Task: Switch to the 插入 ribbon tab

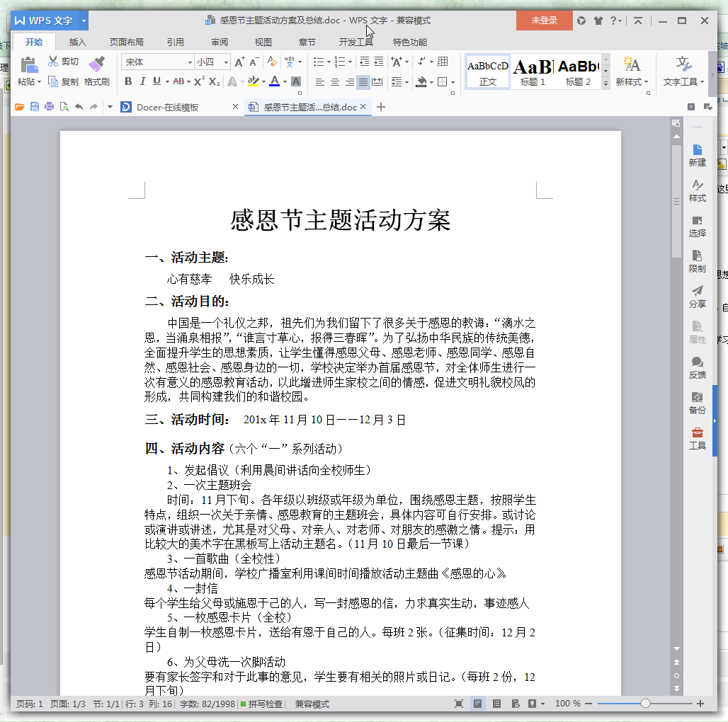Action: point(77,42)
